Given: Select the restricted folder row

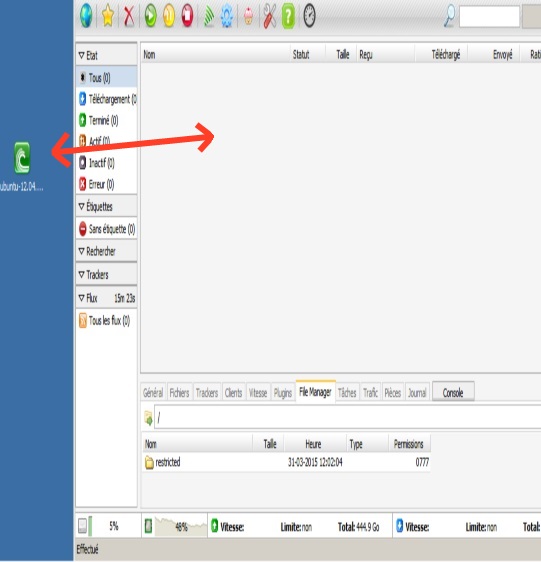Looking at the screenshot, I should pyautogui.click(x=286, y=462).
